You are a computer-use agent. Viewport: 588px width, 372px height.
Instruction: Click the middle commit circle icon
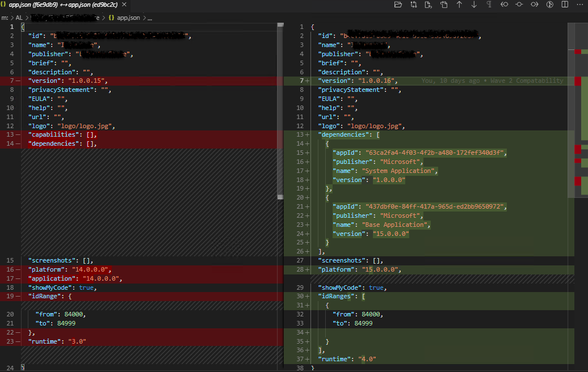tap(519, 5)
